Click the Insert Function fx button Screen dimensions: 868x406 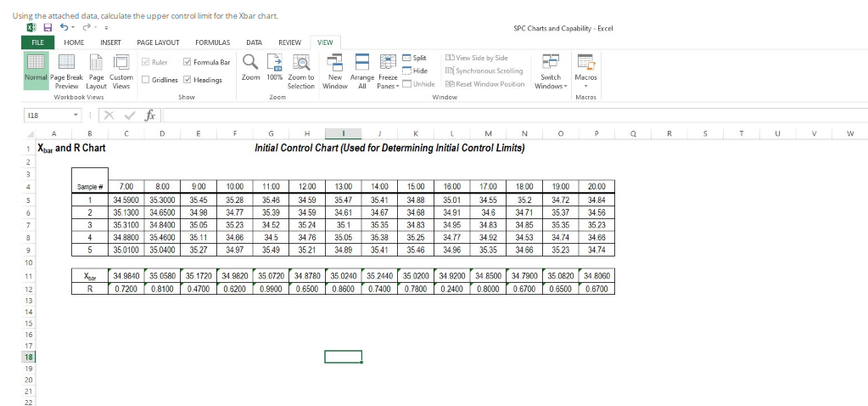(149, 116)
